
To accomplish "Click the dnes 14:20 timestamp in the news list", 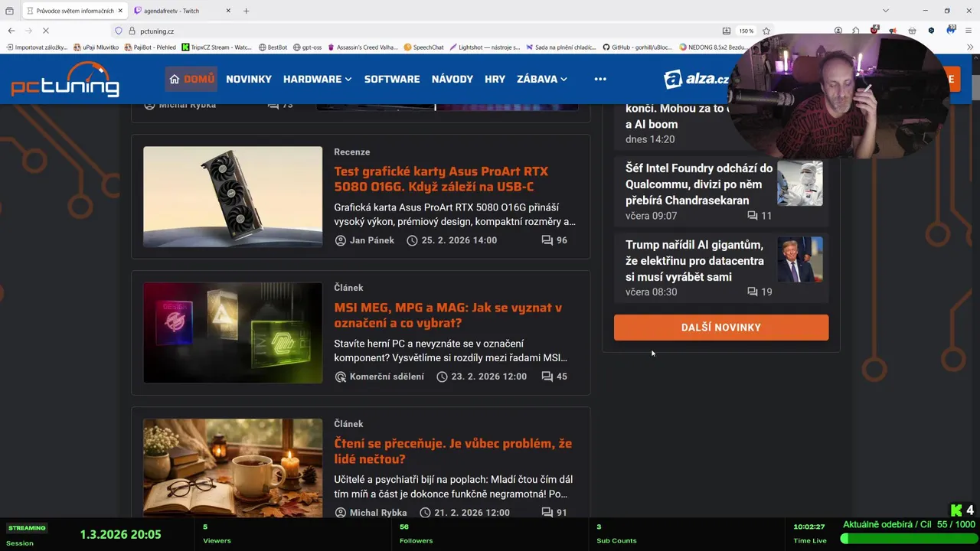I will (650, 139).
